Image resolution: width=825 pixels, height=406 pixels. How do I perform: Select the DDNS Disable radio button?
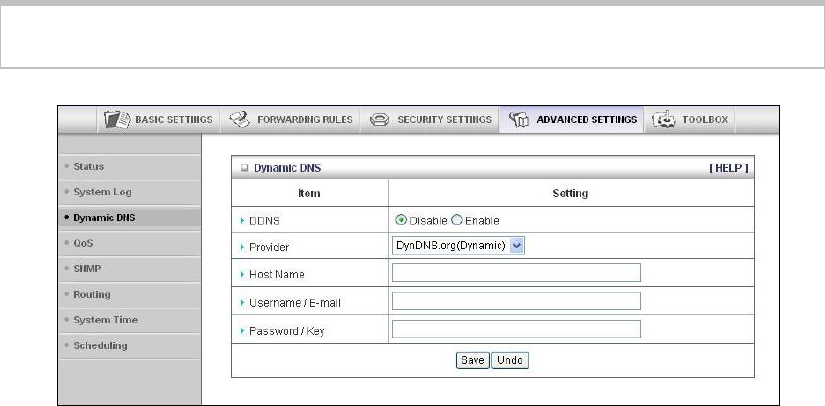pos(401,220)
